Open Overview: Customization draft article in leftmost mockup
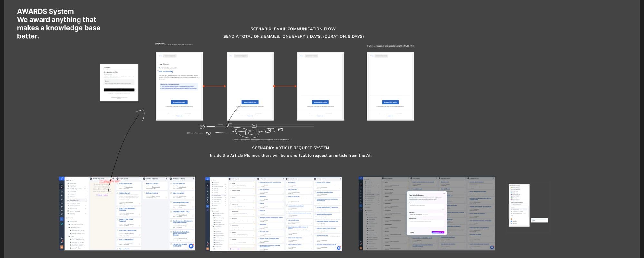 click(x=128, y=230)
